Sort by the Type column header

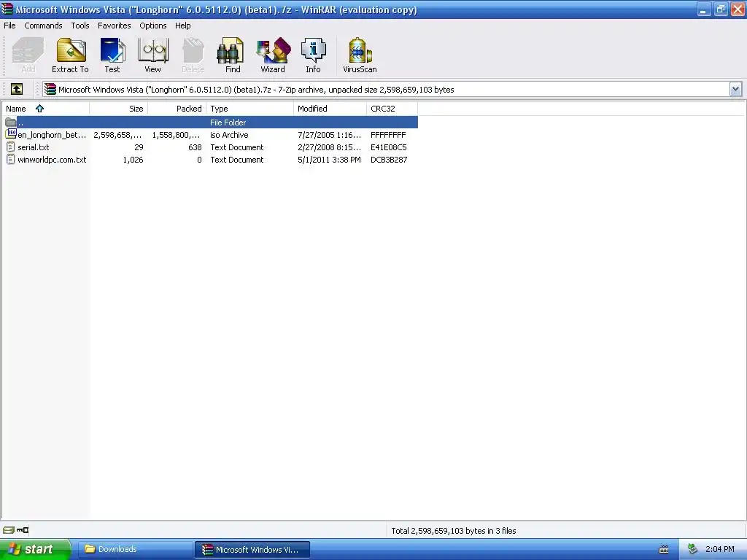[250, 109]
